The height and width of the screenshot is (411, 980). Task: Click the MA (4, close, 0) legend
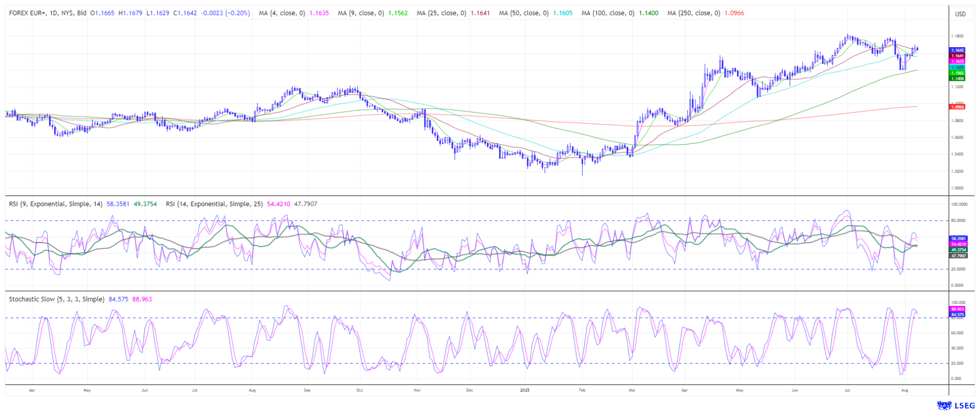coord(281,13)
